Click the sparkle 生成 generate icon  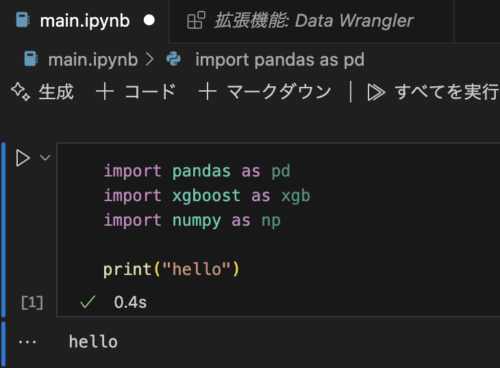(x=21, y=92)
